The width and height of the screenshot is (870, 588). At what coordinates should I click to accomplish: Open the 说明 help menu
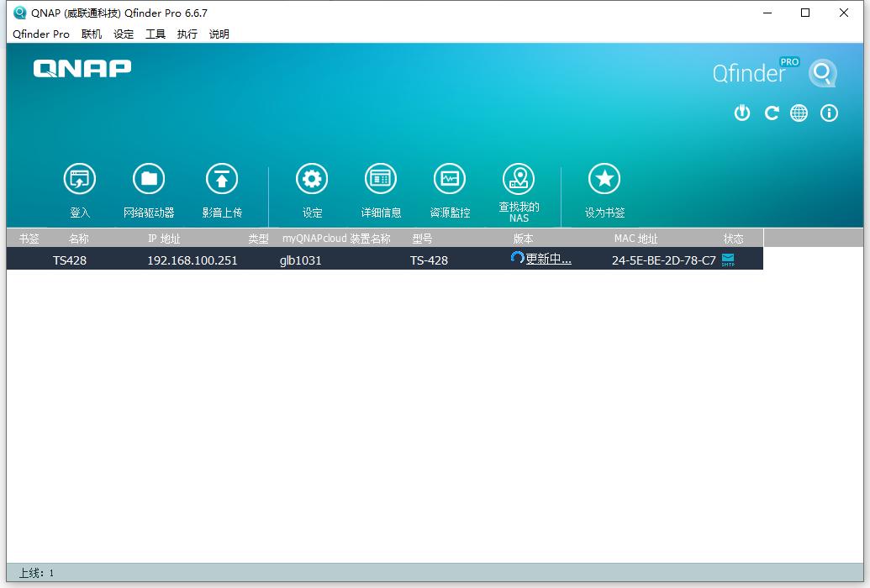pyautogui.click(x=219, y=34)
